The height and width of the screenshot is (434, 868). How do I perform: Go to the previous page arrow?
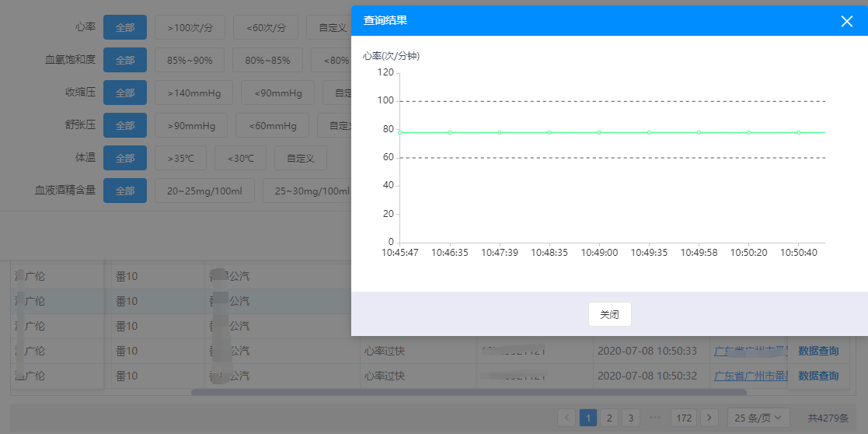[566, 418]
